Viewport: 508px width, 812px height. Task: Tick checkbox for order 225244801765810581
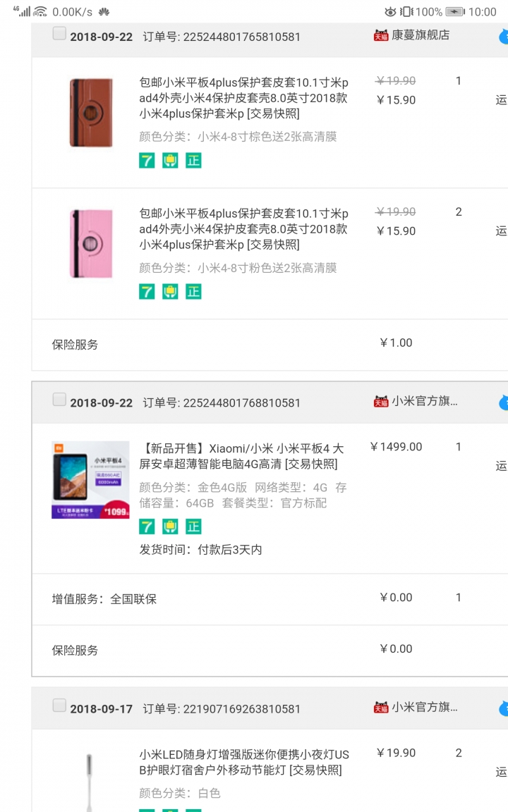[59, 34]
